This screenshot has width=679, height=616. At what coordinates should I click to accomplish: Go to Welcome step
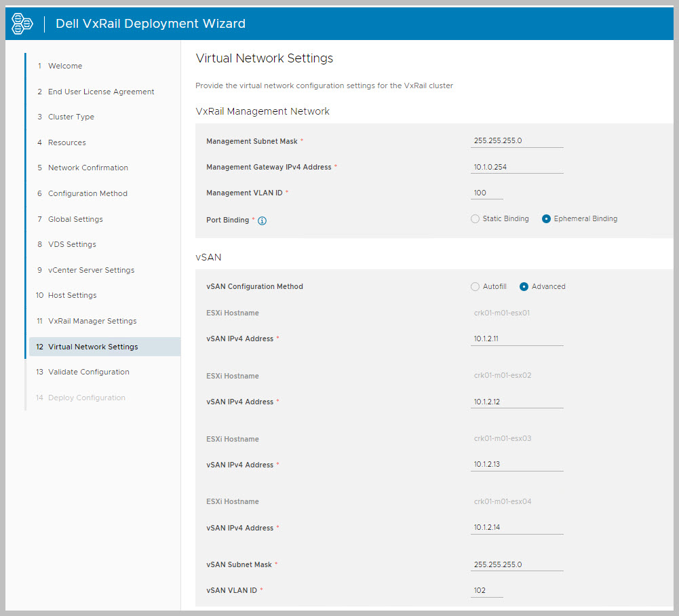coord(65,66)
